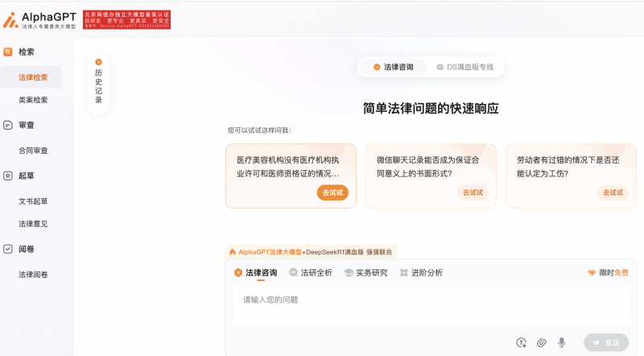This screenshot has width=644, height=356.
Task: Open the 历史记录 history panel
Action: click(x=98, y=83)
